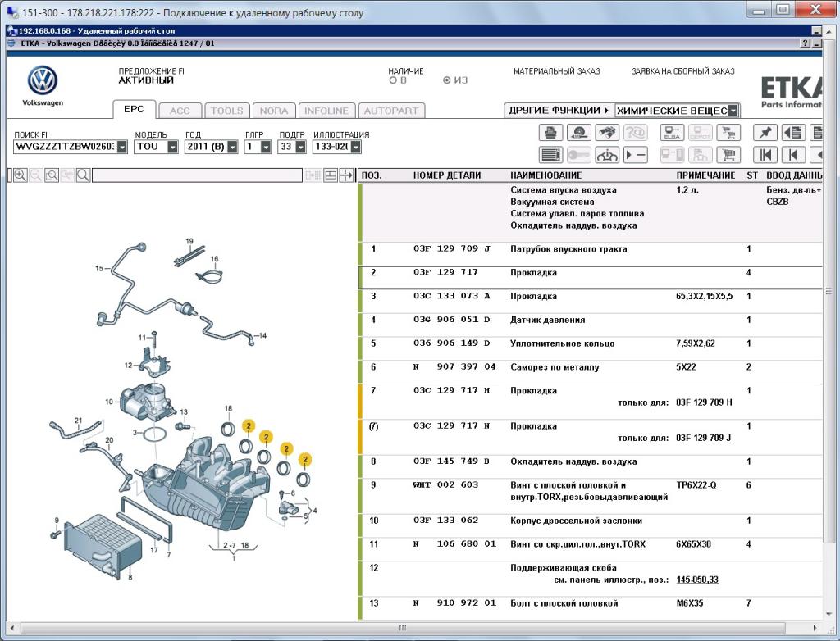This screenshot has height=641, width=840.
Task: Click the ДРУГИЕ ФУНКЦИИ button
Action: pyautogui.click(x=559, y=111)
